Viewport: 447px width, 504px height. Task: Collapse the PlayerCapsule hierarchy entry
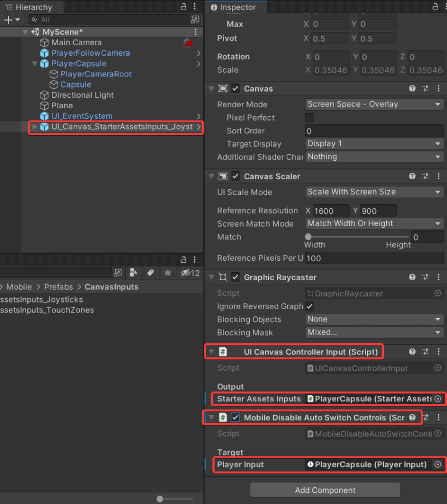point(34,63)
